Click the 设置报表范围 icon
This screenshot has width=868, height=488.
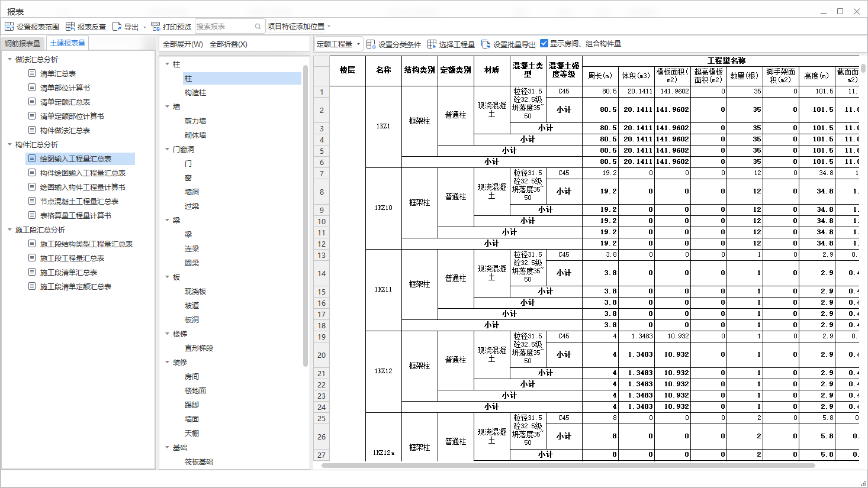tap(9, 27)
